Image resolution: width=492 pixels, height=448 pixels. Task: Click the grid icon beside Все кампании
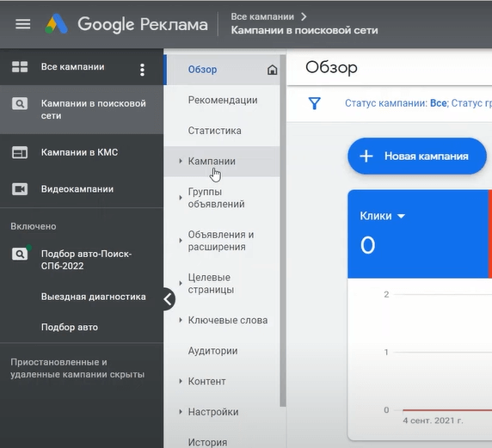click(x=20, y=67)
